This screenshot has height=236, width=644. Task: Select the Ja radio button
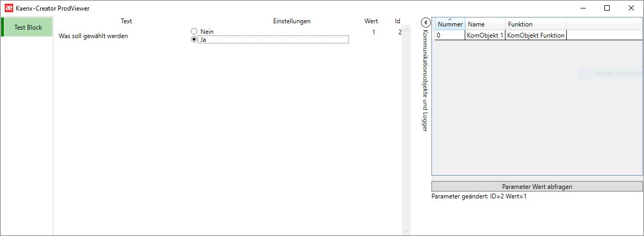pos(194,39)
